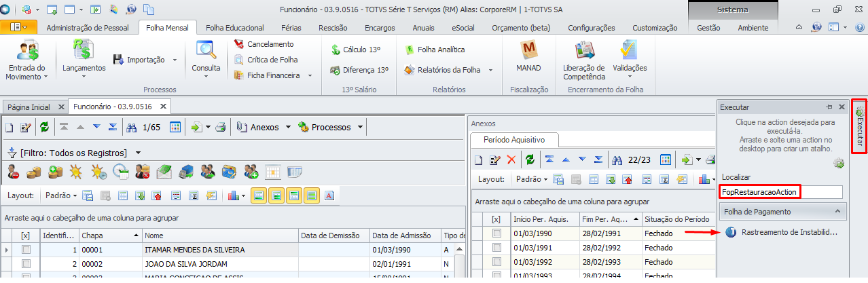Click the globe icon beside Rastreamento de Instabilid...

(731, 232)
